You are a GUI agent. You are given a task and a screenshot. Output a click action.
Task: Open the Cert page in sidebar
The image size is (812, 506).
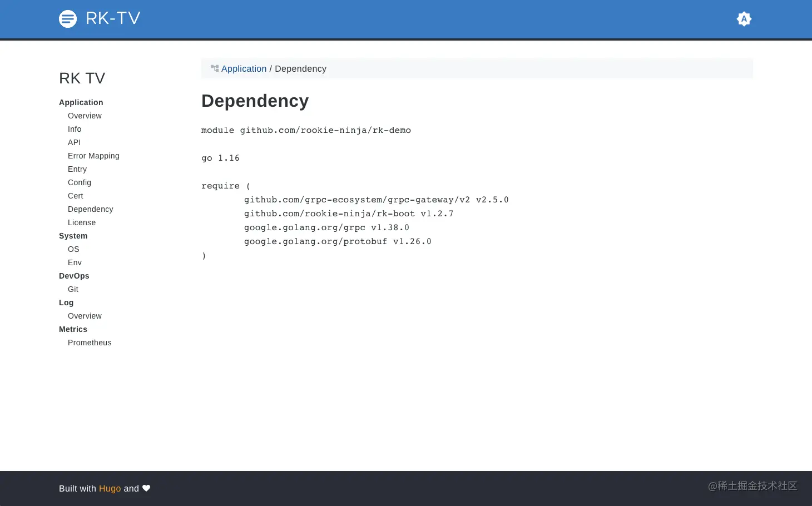click(76, 196)
